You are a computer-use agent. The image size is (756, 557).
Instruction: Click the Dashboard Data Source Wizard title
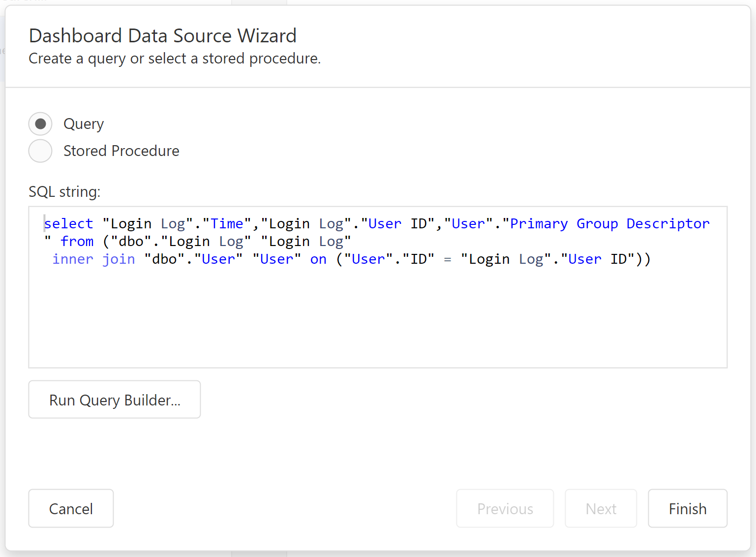[163, 36]
